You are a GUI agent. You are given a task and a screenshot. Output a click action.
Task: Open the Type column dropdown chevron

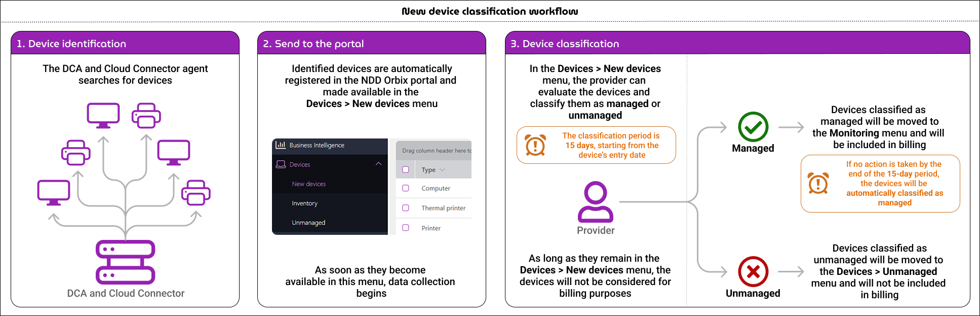[442, 170]
